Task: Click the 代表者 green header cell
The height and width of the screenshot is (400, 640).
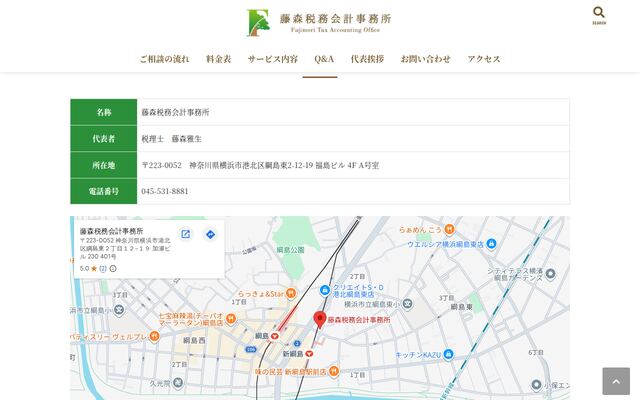Action: 104,138
